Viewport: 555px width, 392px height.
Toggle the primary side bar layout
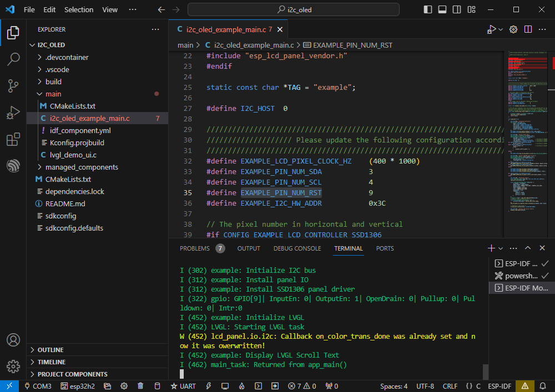point(428,9)
